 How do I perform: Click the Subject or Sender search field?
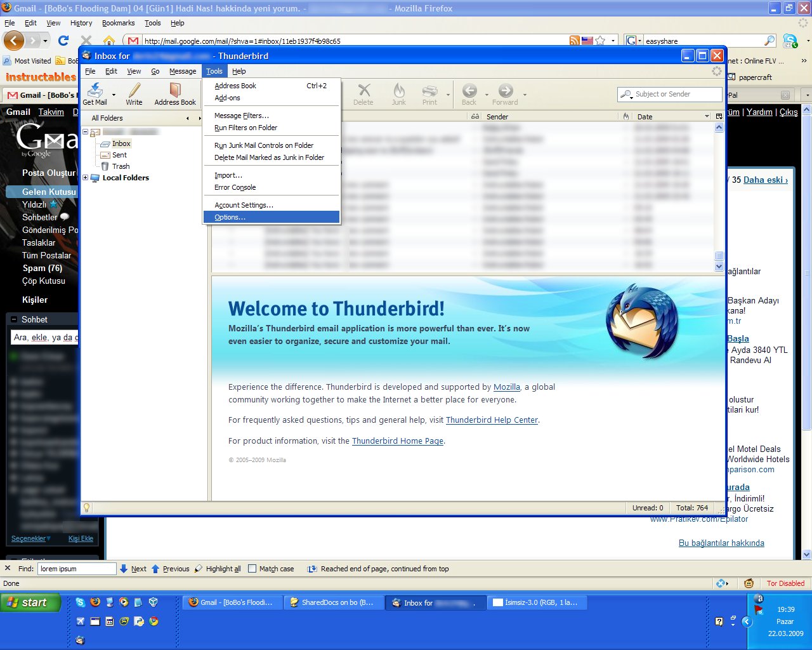point(669,94)
